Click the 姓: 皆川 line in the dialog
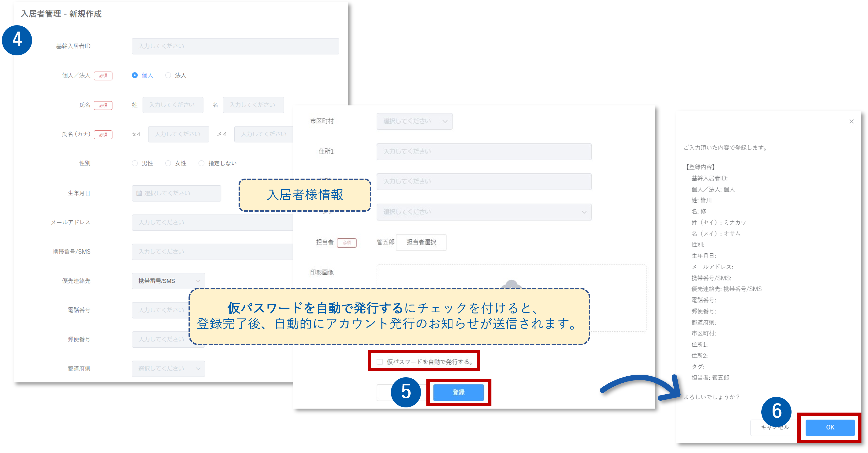 [701, 200]
